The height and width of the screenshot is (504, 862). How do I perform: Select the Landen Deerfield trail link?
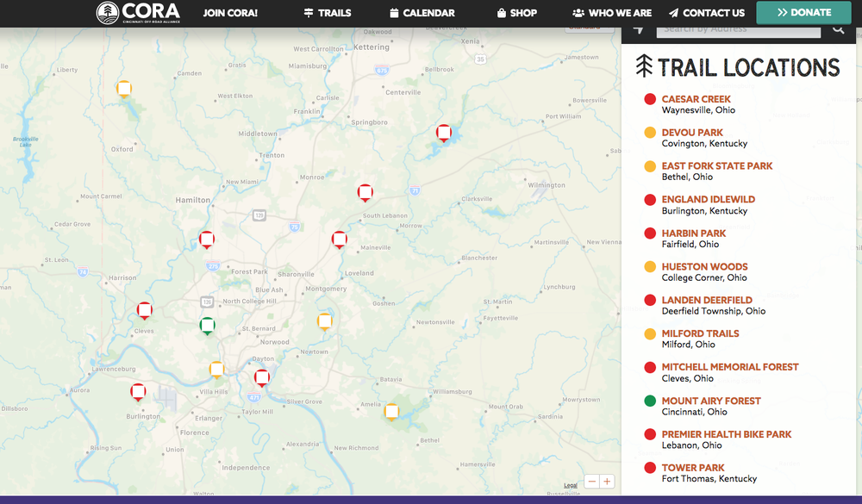click(x=707, y=300)
